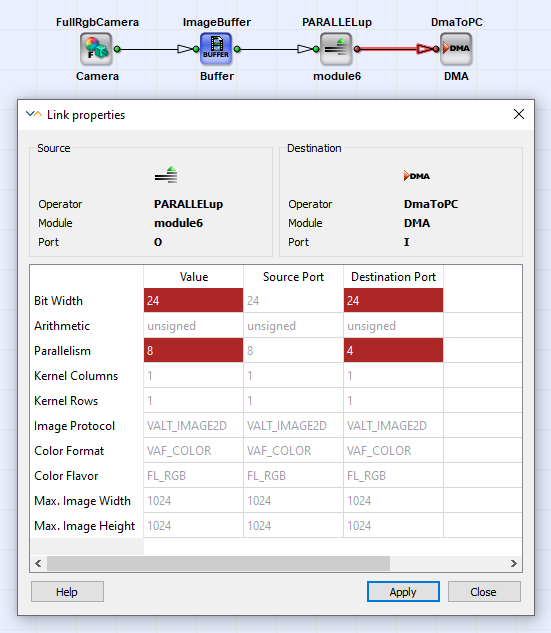
Task: Click the horizontal scrollbar right arrow
Action: [513, 564]
